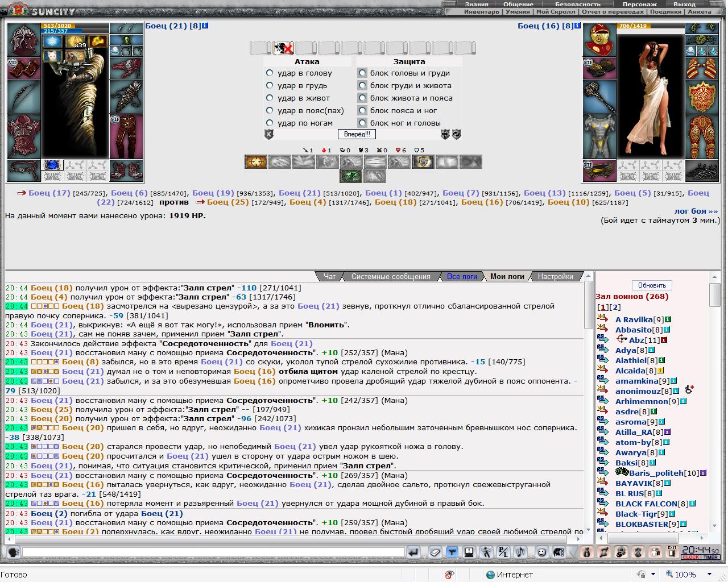Select defense блок головы и груди
728x582 pixels.
[362, 73]
